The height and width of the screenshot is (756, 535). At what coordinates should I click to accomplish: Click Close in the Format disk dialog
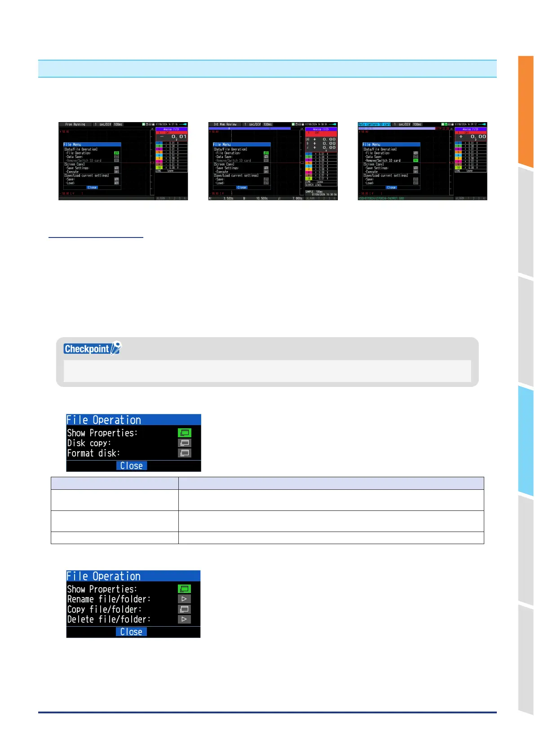point(132,466)
